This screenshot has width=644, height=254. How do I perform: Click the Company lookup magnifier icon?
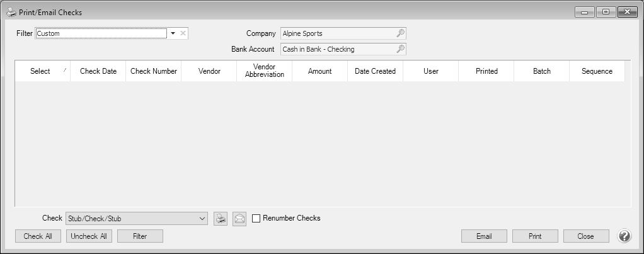400,33
